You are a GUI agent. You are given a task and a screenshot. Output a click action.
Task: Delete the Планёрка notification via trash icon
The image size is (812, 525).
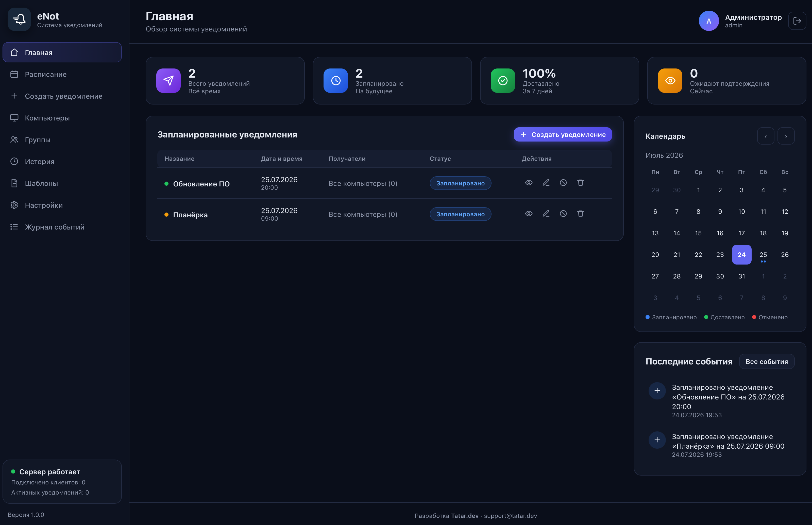(x=580, y=214)
